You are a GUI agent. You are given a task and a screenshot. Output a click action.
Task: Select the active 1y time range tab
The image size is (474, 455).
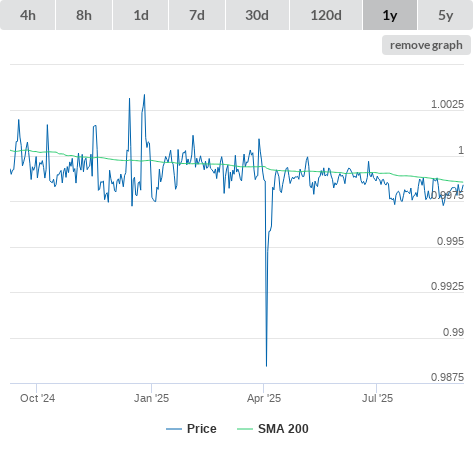[x=390, y=15]
